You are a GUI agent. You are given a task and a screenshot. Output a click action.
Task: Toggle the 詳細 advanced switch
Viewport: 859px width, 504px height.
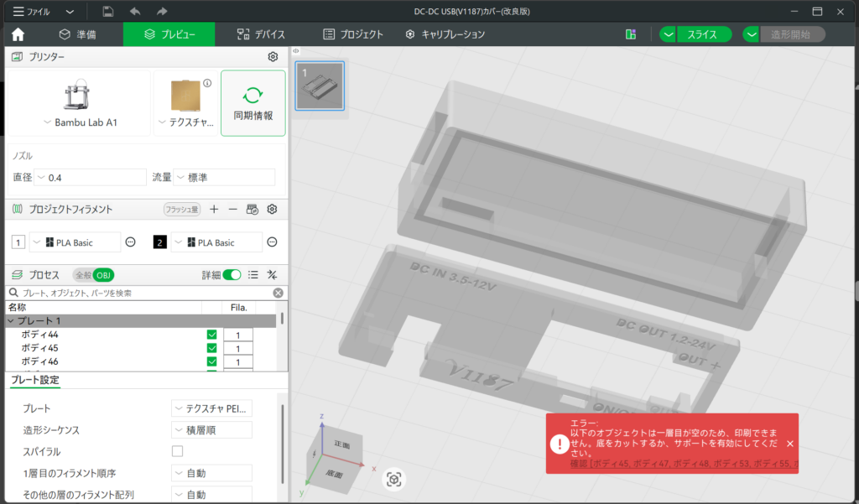[232, 275]
